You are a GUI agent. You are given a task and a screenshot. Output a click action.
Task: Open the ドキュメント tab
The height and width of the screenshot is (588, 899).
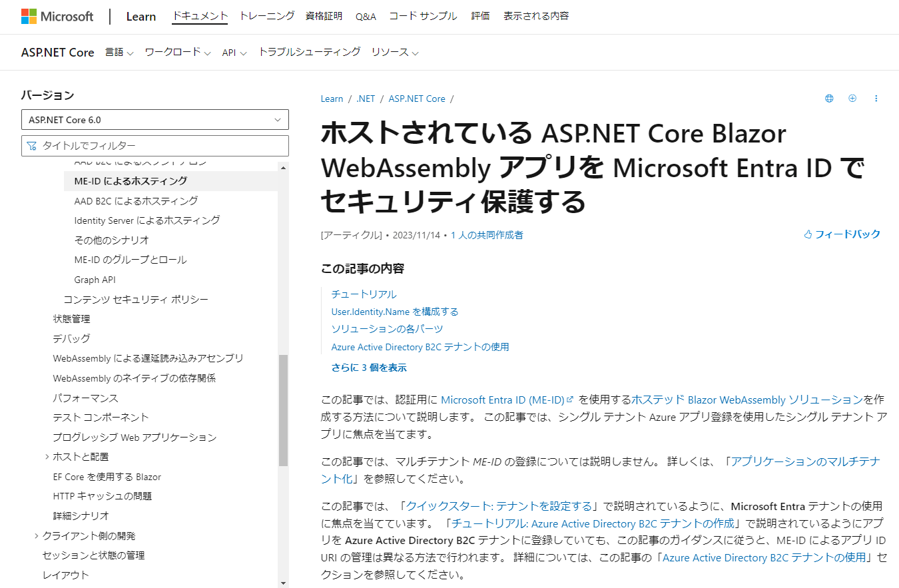pyautogui.click(x=200, y=16)
